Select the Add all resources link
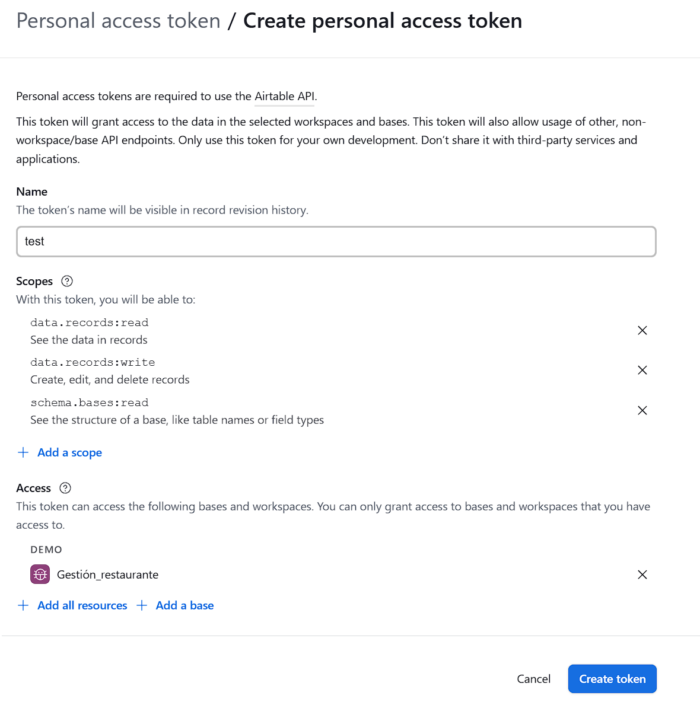 click(x=82, y=605)
